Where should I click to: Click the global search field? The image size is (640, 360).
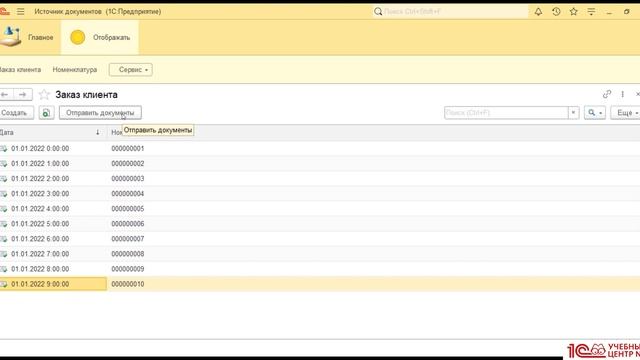pyautogui.click(x=450, y=11)
